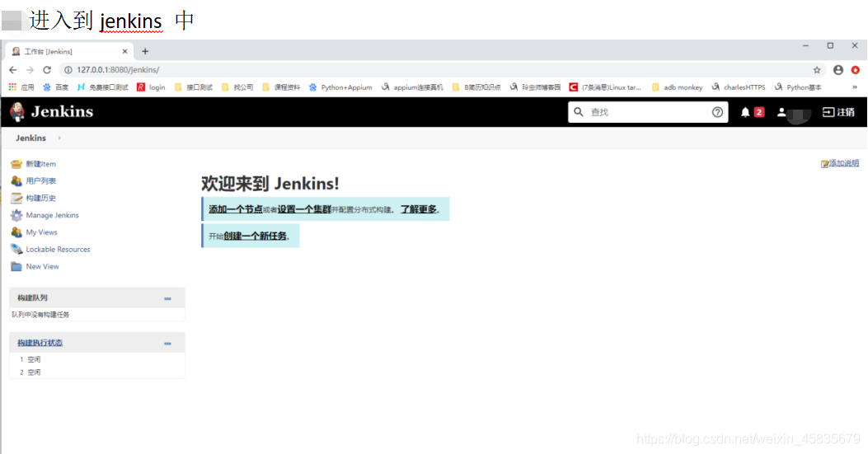Viewport: 868px width, 454px height.
Task: Open the user account icon
Action: 781,112
